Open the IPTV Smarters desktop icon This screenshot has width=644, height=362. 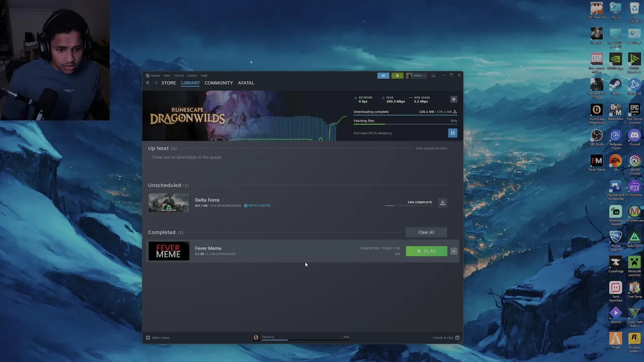click(634, 189)
